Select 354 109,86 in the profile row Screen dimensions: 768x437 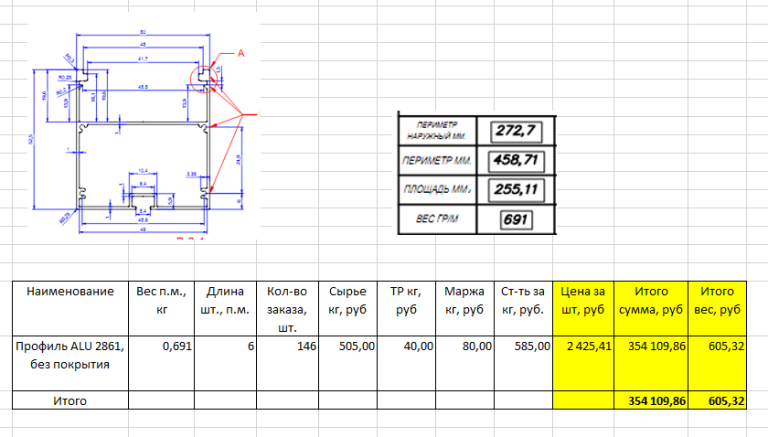point(651,364)
